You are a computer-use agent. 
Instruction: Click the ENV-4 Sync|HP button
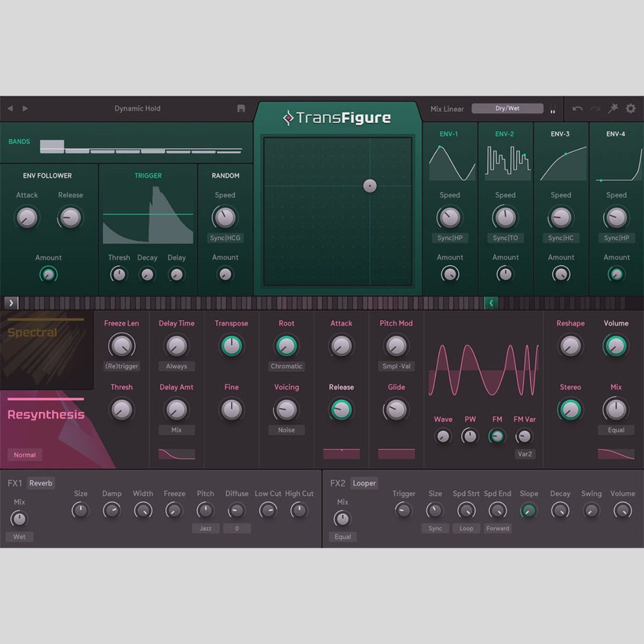coord(616,238)
